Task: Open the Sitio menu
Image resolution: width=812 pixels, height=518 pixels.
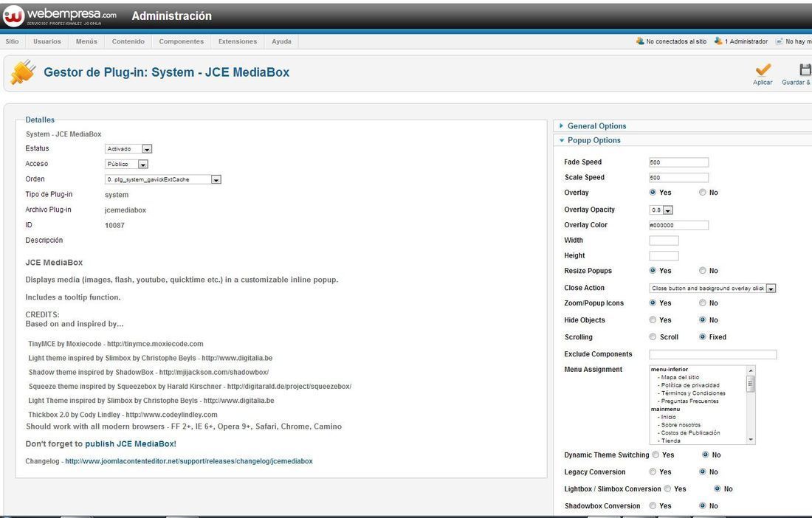Action: (x=12, y=41)
